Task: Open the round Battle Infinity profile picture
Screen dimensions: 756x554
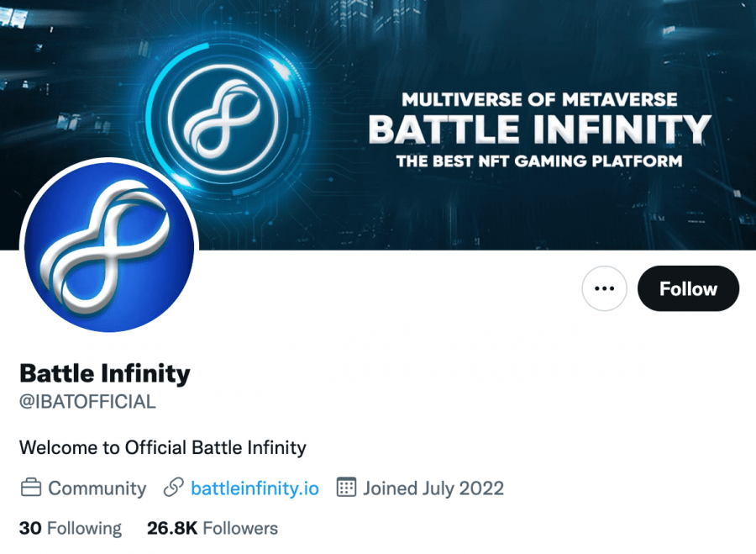Action: point(108,245)
